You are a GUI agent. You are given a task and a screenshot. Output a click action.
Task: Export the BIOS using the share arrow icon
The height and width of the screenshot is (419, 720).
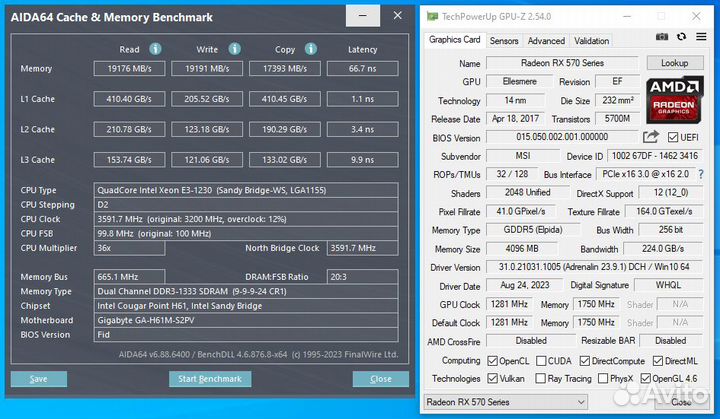[x=651, y=136]
